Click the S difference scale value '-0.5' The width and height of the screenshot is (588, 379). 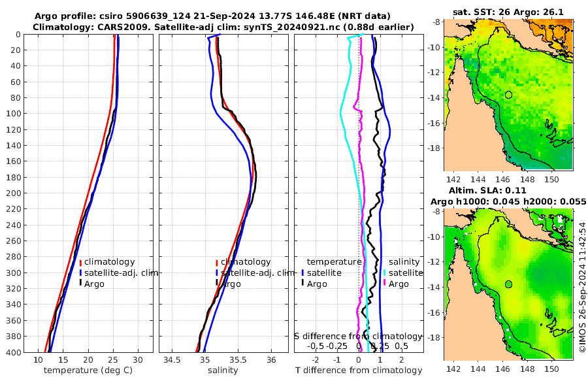(316, 346)
